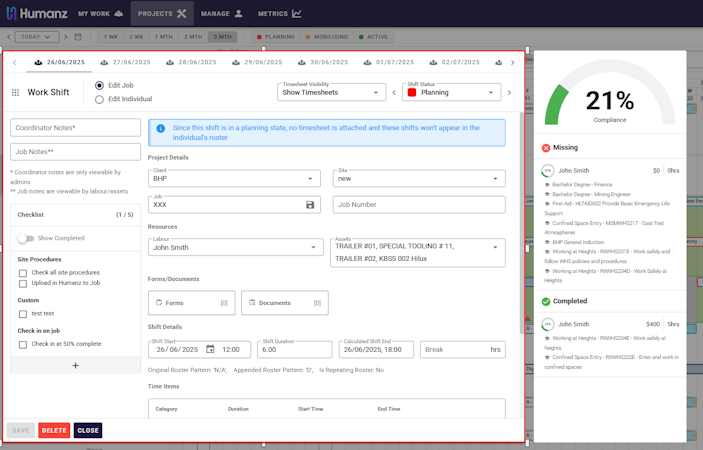The height and width of the screenshot is (450, 703).
Task: Open the My Work menu
Action: [100, 13]
